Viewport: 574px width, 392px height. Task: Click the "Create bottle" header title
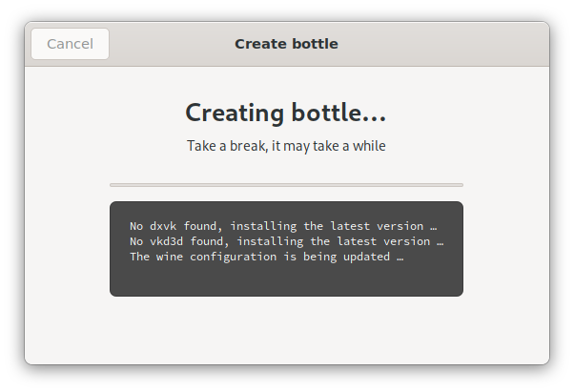click(x=286, y=44)
